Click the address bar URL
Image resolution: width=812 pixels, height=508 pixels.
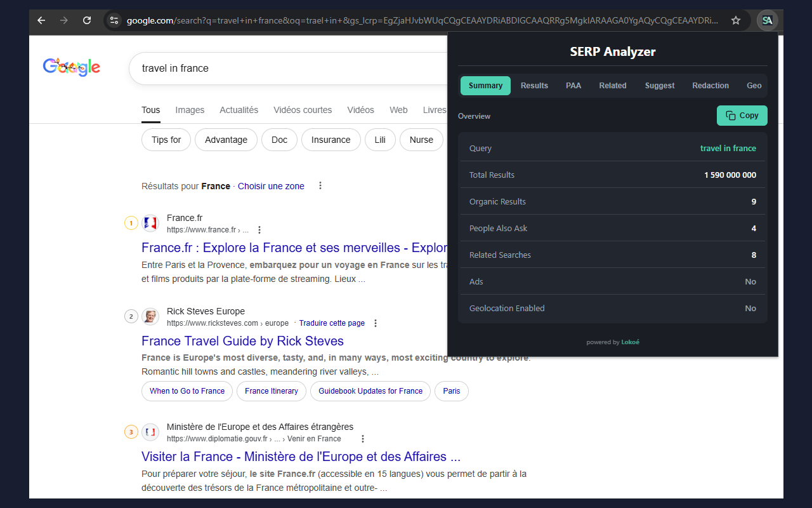pyautogui.click(x=422, y=20)
